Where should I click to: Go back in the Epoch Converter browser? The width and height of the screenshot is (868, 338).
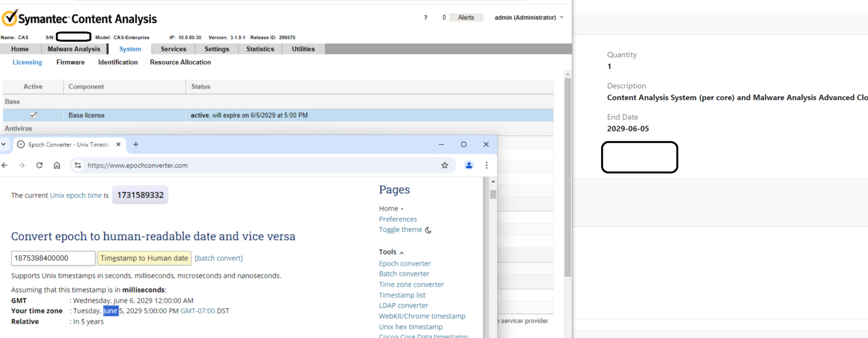point(5,165)
